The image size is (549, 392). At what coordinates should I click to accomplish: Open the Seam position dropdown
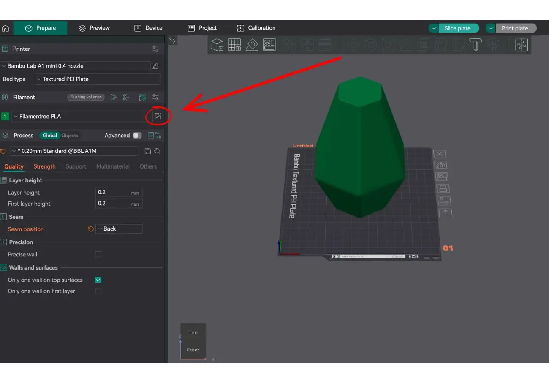[x=119, y=229]
